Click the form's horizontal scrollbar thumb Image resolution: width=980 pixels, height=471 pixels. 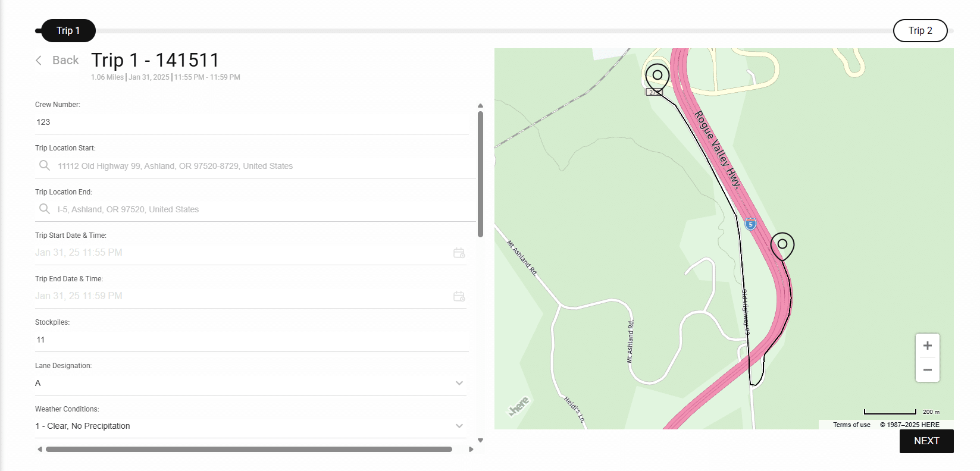[x=249, y=450]
